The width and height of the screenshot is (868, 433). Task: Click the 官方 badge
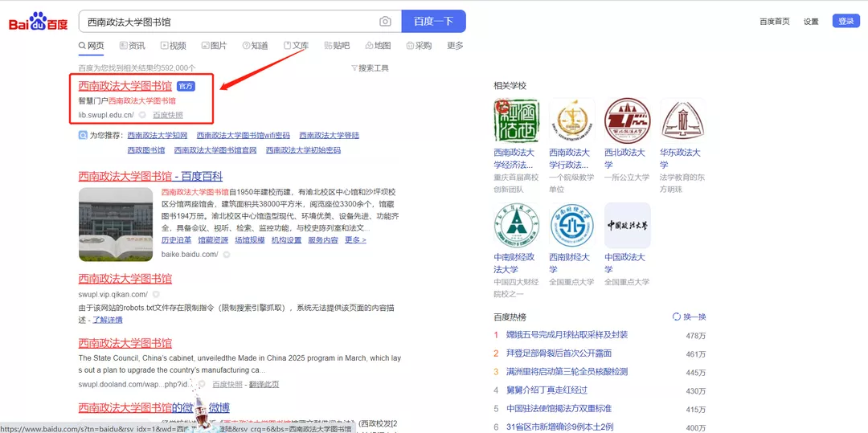(x=186, y=86)
